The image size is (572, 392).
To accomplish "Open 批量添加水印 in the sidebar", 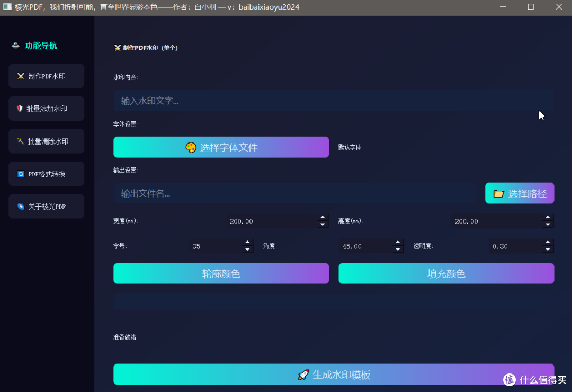I will [x=46, y=109].
